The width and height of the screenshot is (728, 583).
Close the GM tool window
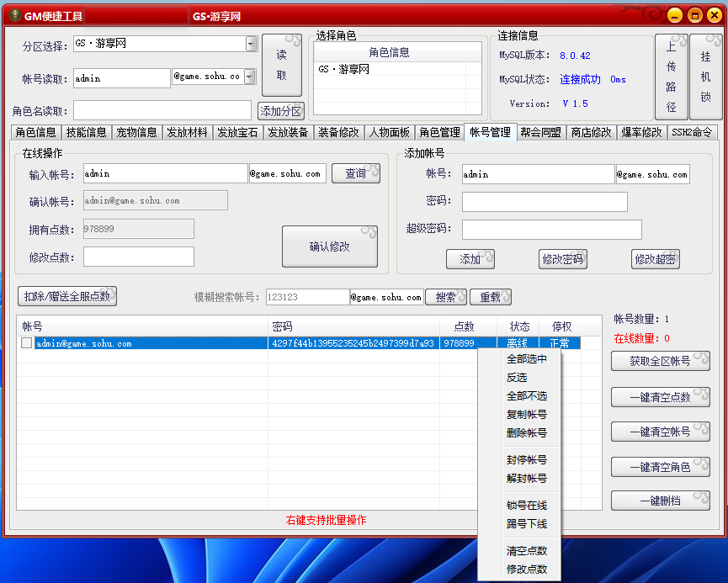click(x=715, y=15)
